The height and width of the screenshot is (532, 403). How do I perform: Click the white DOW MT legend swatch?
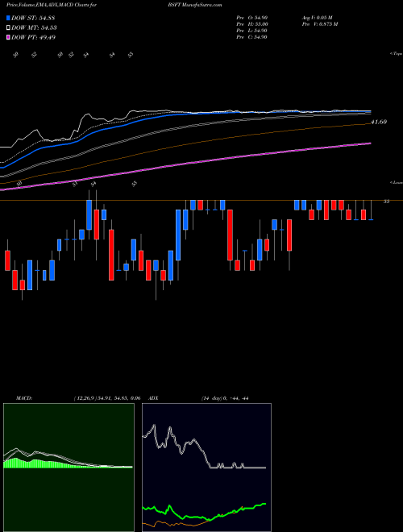9,28
